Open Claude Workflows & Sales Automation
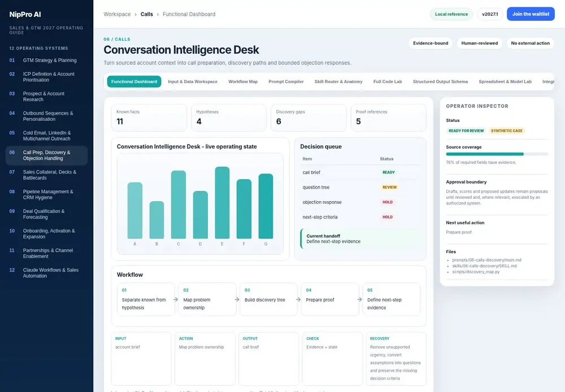565x392 pixels. click(x=46, y=273)
